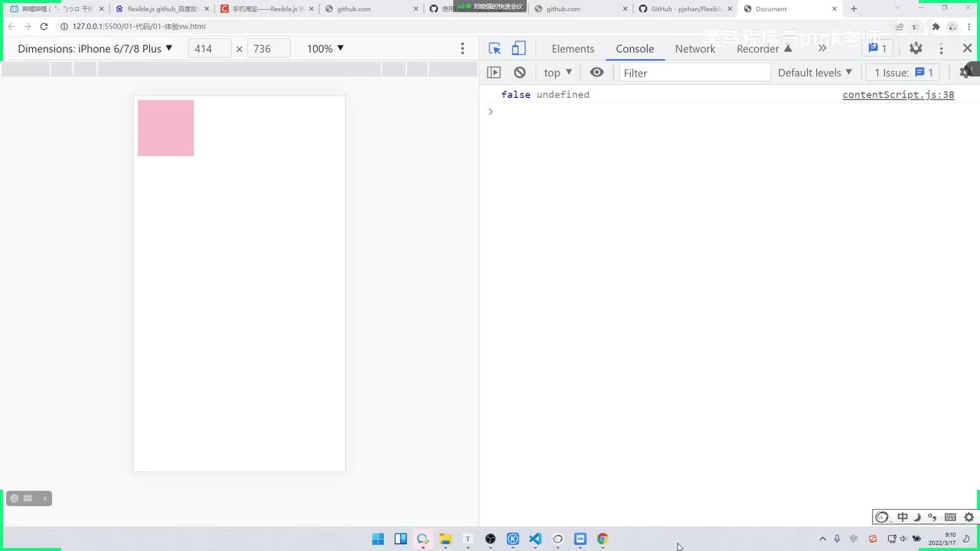Screen dimensions: 980x551
Task: Activate the inspect element picker icon
Action: [x=495, y=48]
